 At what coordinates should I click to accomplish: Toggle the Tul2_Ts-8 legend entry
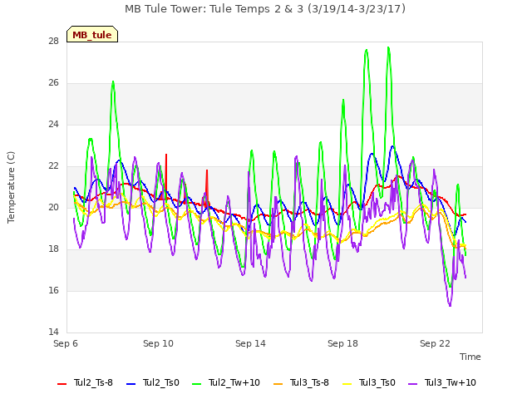(x=85, y=382)
